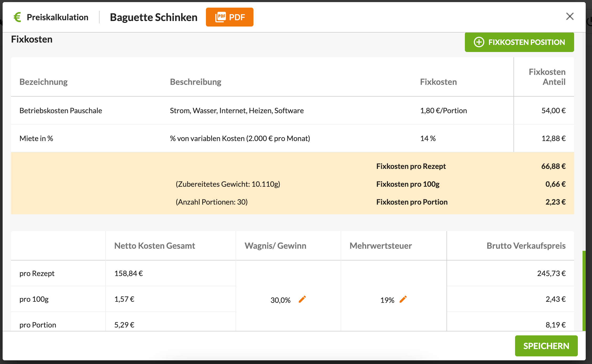Save with the Speichern button
This screenshot has width=592, height=364.
tap(546, 346)
